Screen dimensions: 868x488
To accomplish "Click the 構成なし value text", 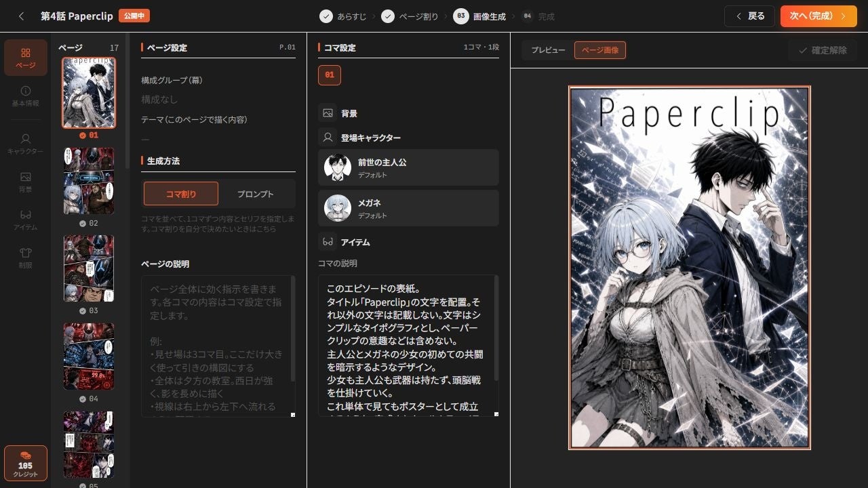I will pos(159,100).
